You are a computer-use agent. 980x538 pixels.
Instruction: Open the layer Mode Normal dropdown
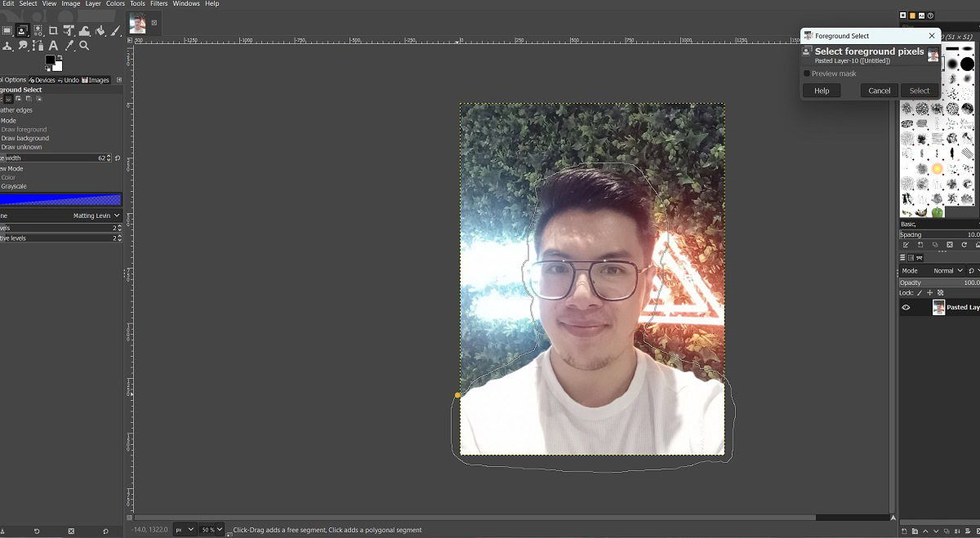tap(947, 271)
